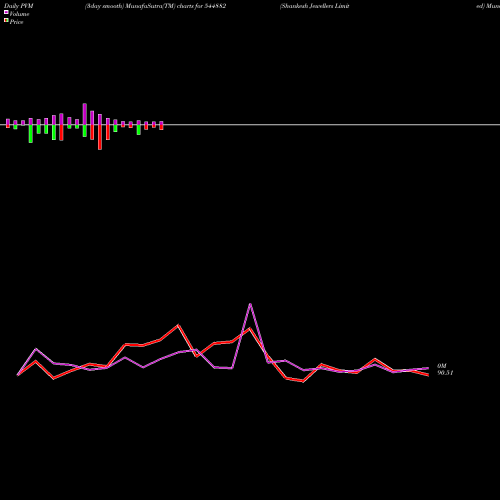
Task: Click the '0M' volume value label
Action: tap(442, 366)
